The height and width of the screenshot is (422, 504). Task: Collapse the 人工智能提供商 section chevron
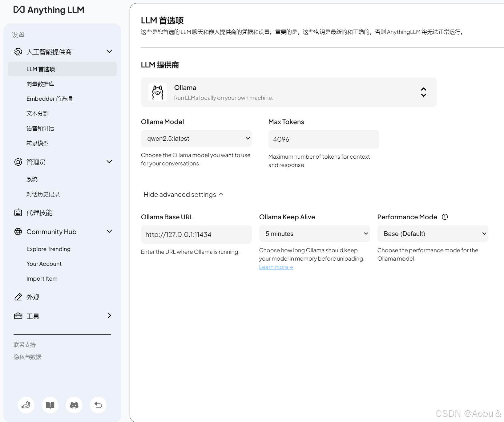click(109, 51)
